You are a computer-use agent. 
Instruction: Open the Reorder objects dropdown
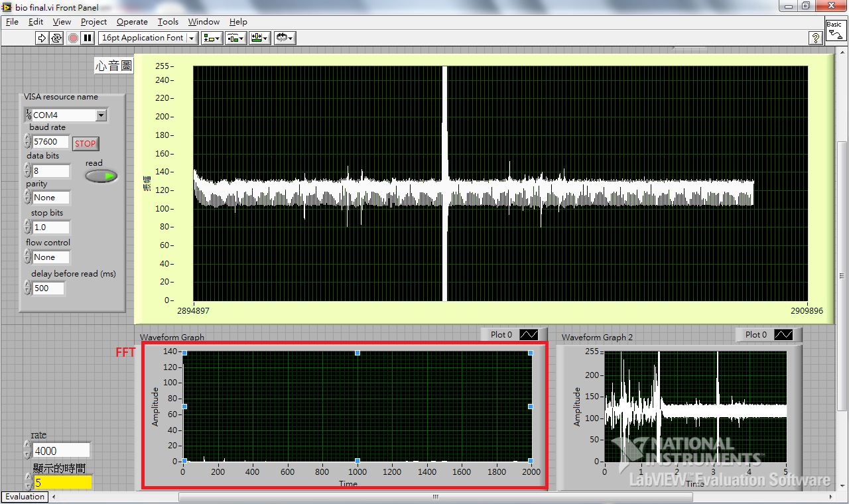tap(285, 38)
